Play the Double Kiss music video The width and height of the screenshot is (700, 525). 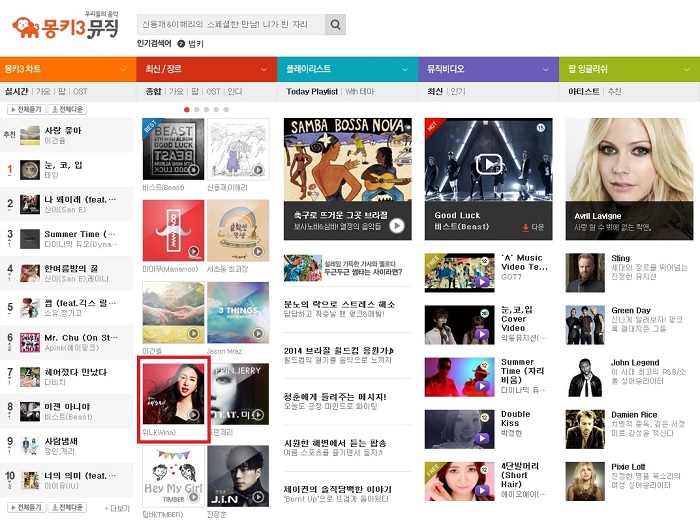[482, 438]
